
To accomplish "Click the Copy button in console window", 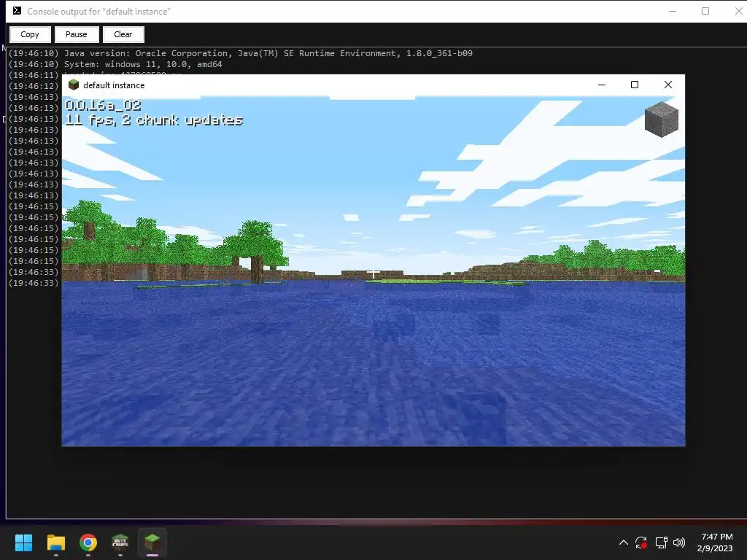I will [29, 34].
